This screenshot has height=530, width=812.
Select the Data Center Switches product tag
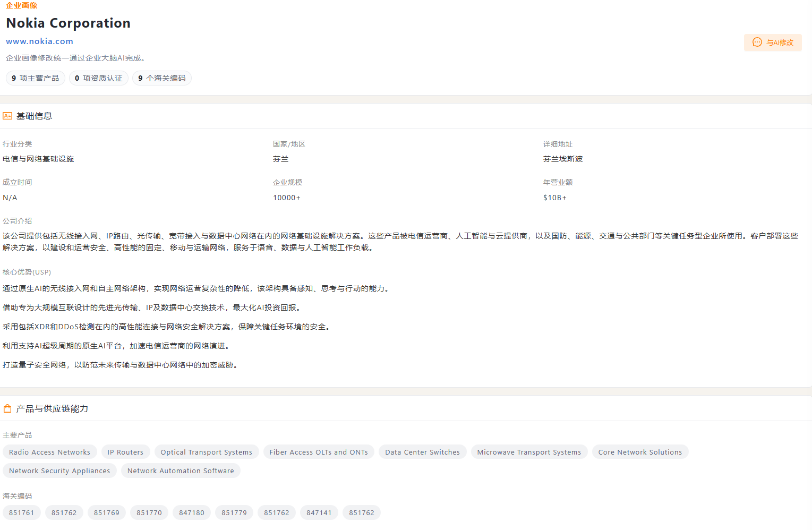click(x=423, y=452)
